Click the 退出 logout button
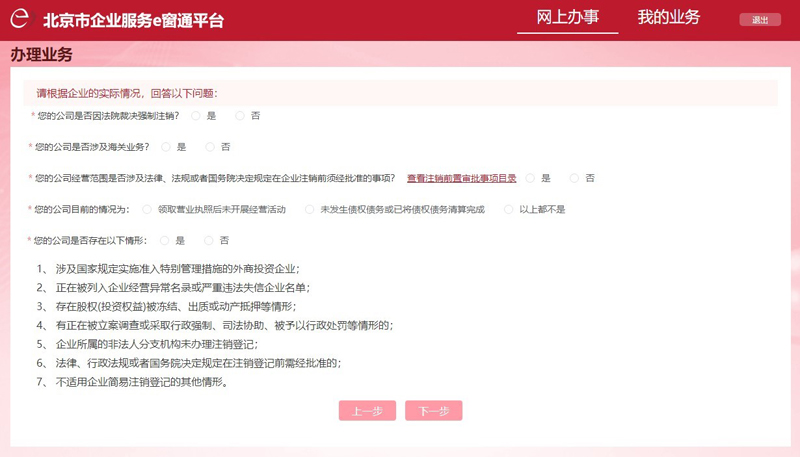 coord(759,20)
